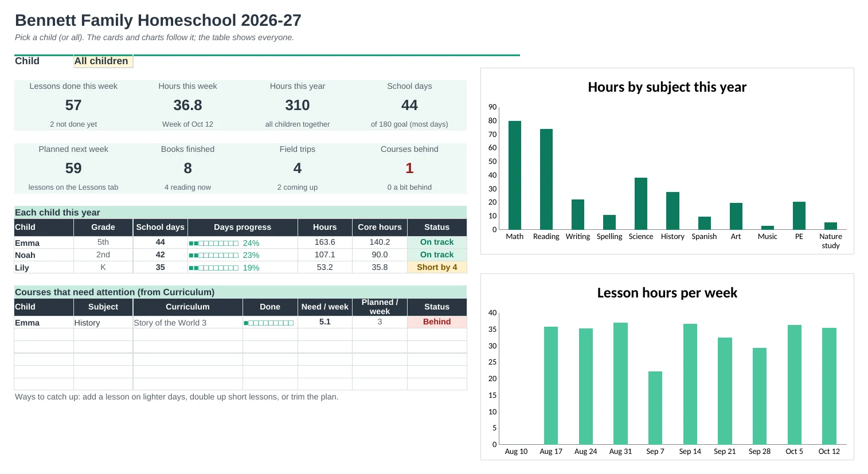
Task: Select the Bennett Family Homeschool 2026-27 title
Action: click(158, 20)
